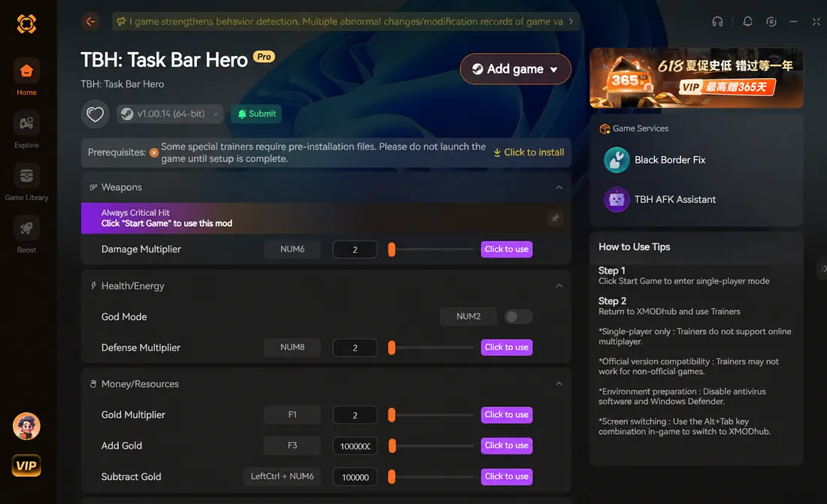Viewport: 827px width, 504px height.
Task: Open TBH AFK Assistant text label
Action: (x=675, y=200)
